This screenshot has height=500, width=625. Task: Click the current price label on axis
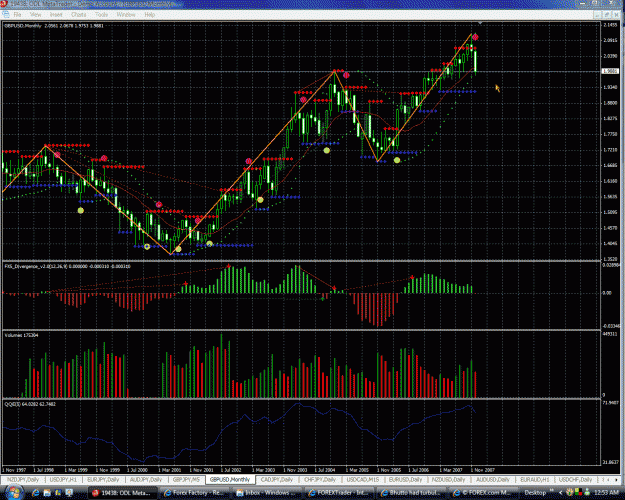(x=609, y=71)
